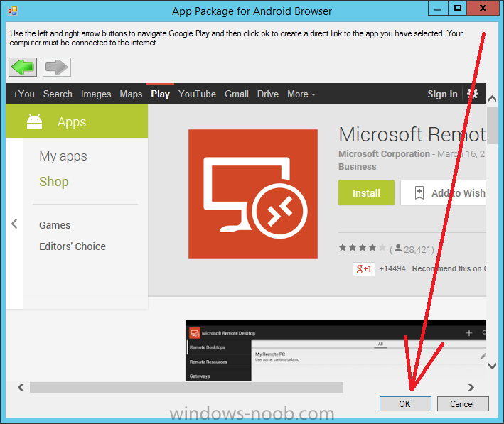This screenshot has width=504, height=424.
Task: Open Gmail in the Google bar
Action: click(x=237, y=94)
